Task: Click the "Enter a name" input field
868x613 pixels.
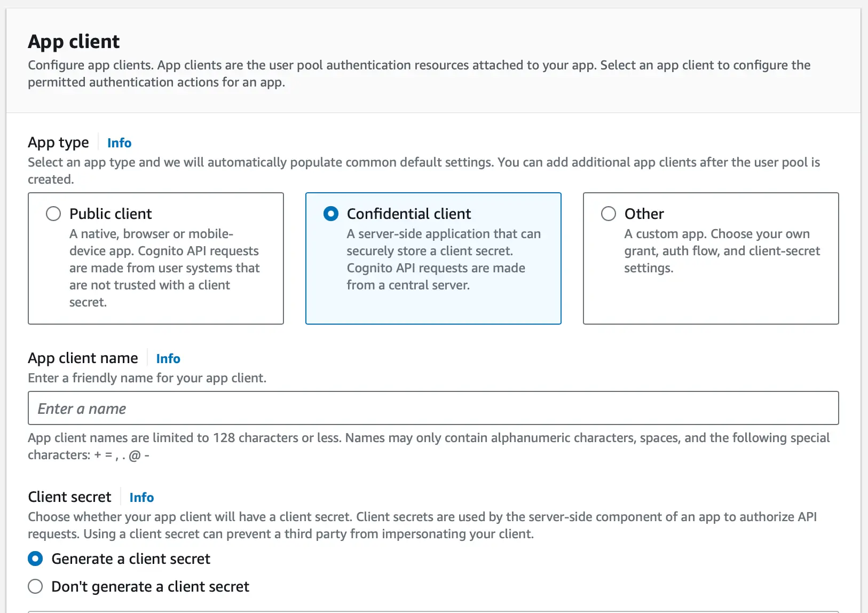Action: [x=433, y=408]
